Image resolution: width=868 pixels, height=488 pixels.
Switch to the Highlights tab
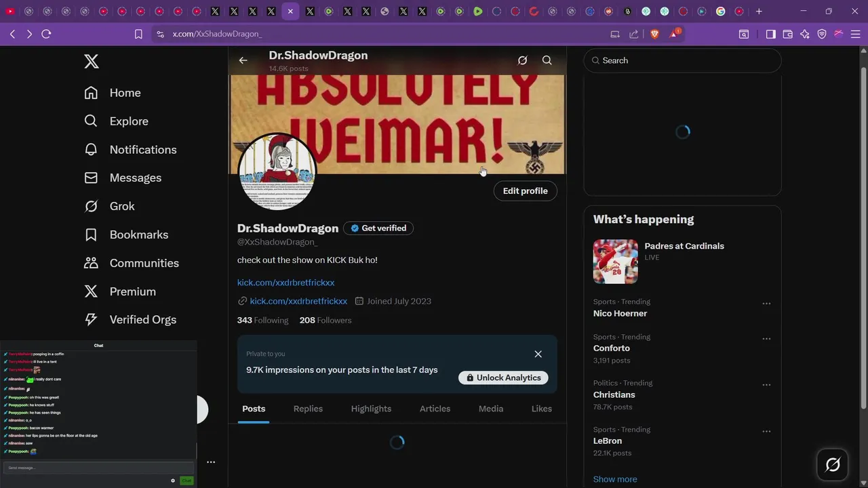(x=371, y=409)
